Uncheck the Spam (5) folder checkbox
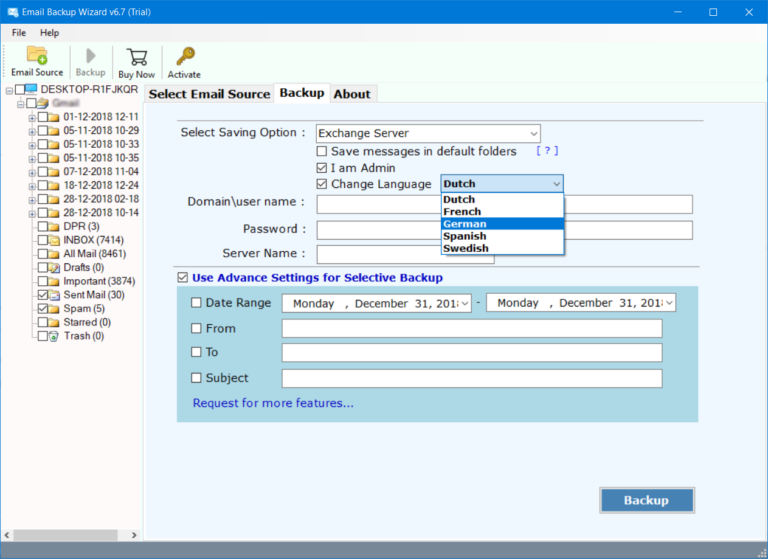This screenshot has width=768, height=559. click(43, 309)
